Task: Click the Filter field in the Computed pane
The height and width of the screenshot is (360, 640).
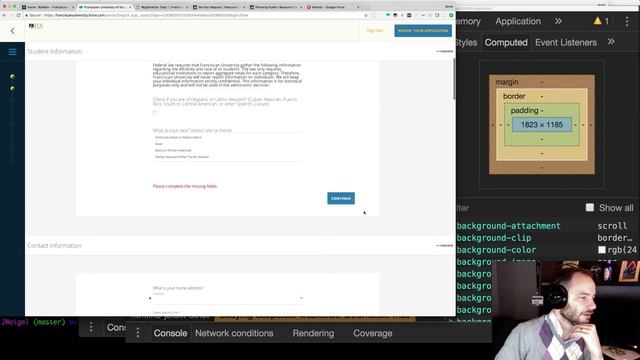Action: [518, 208]
